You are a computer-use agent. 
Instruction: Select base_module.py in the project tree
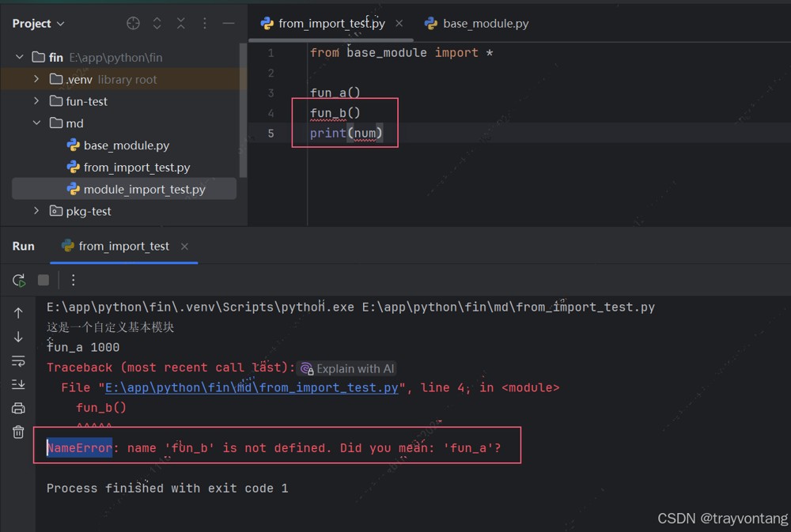(x=118, y=145)
